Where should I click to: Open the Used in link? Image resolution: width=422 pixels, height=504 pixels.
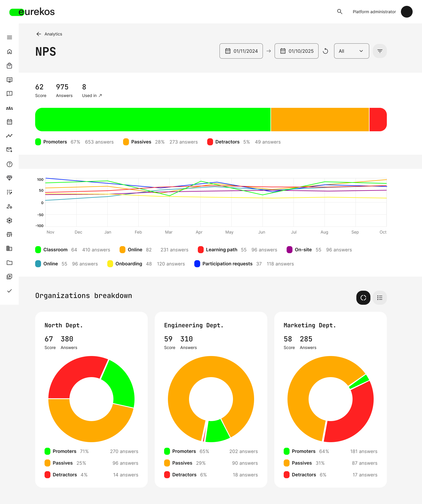click(92, 96)
